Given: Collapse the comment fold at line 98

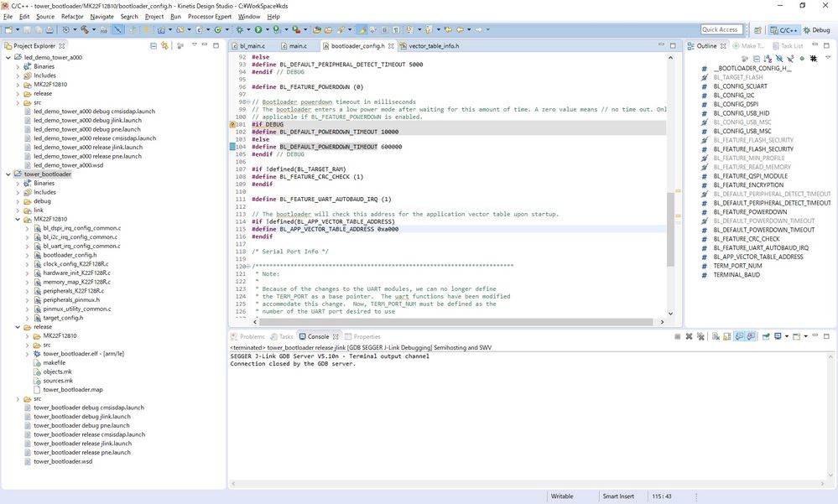Looking at the screenshot, I should [x=248, y=102].
